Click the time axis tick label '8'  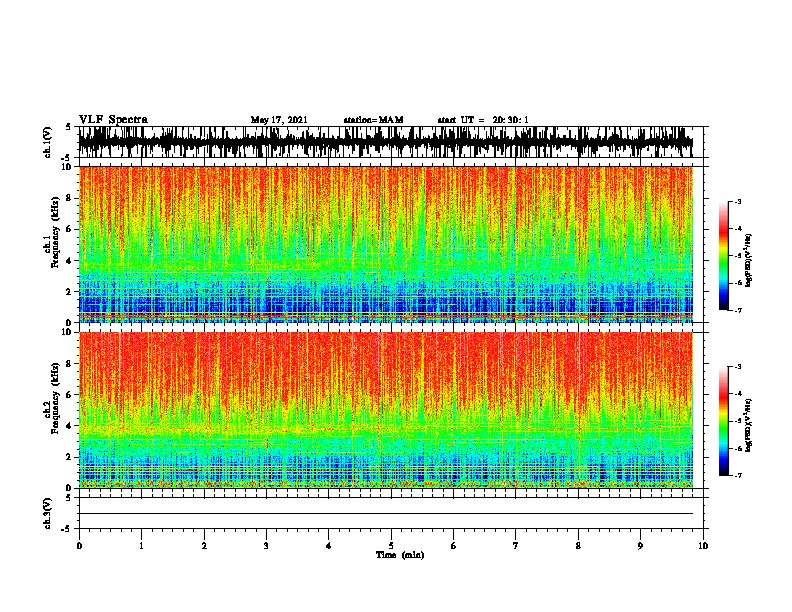click(578, 546)
